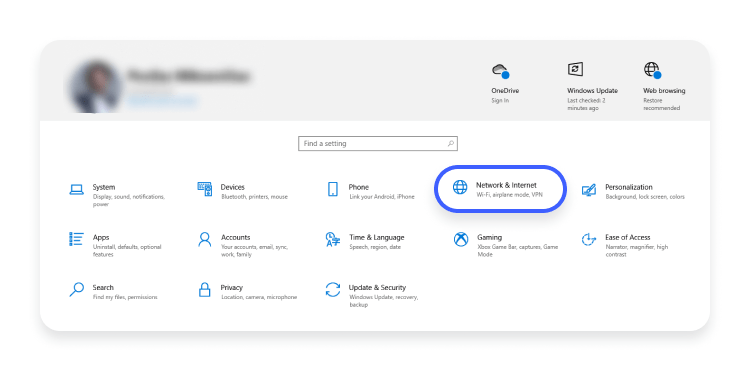
Task: Click the magnifier in Find a setting box
Action: pyautogui.click(x=451, y=143)
